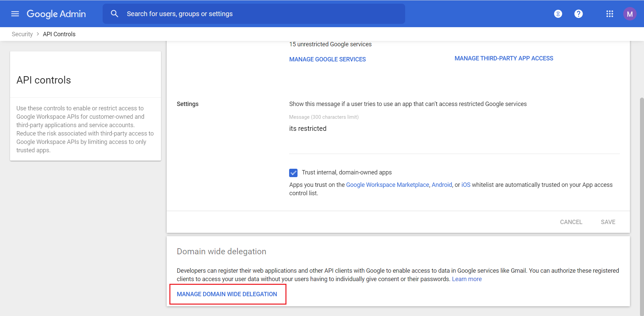Viewport: 644px width, 316px height.
Task: Open the main hamburger menu
Action: coord(15,14)
